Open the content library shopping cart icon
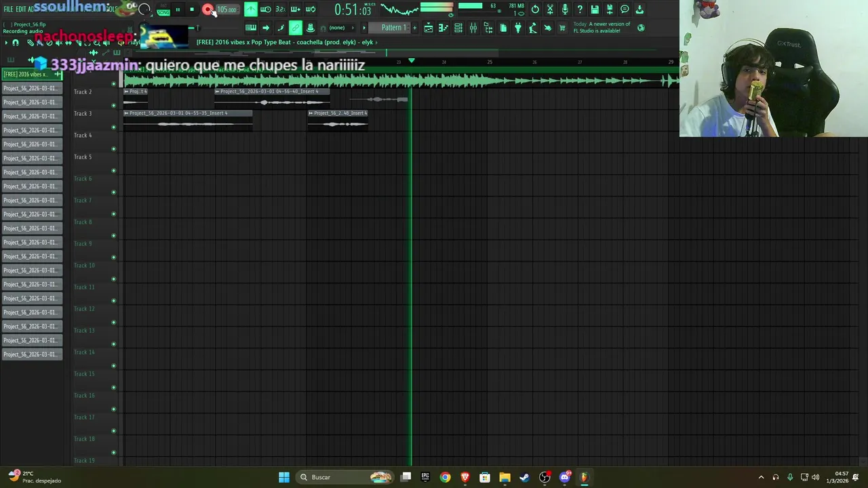 562,28
